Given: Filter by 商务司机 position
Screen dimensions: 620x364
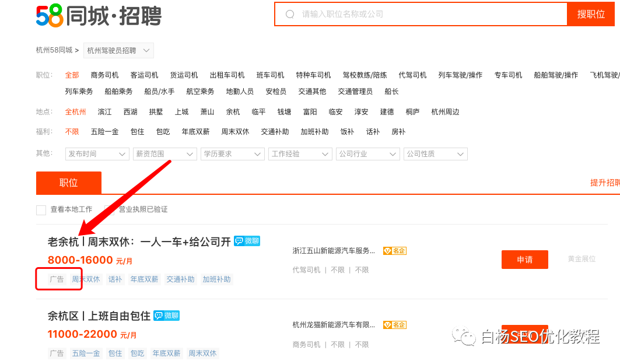Looking at the screenshot, I should [104, 75].
